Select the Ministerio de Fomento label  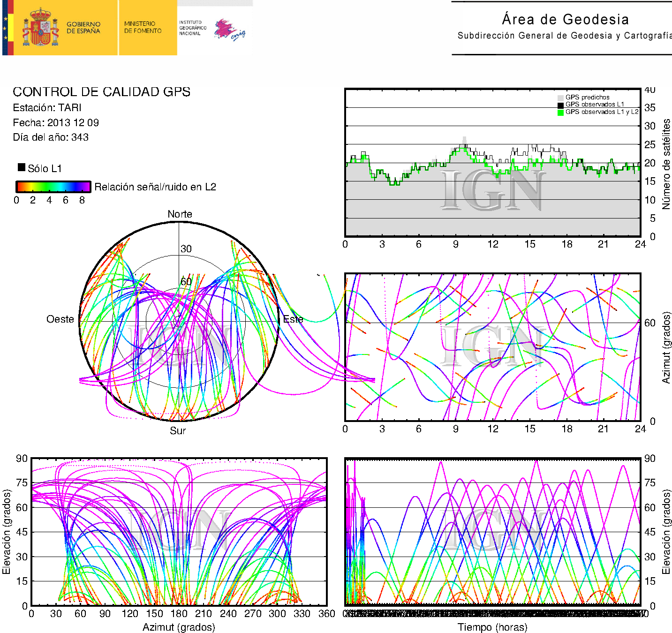click(143, 27)
